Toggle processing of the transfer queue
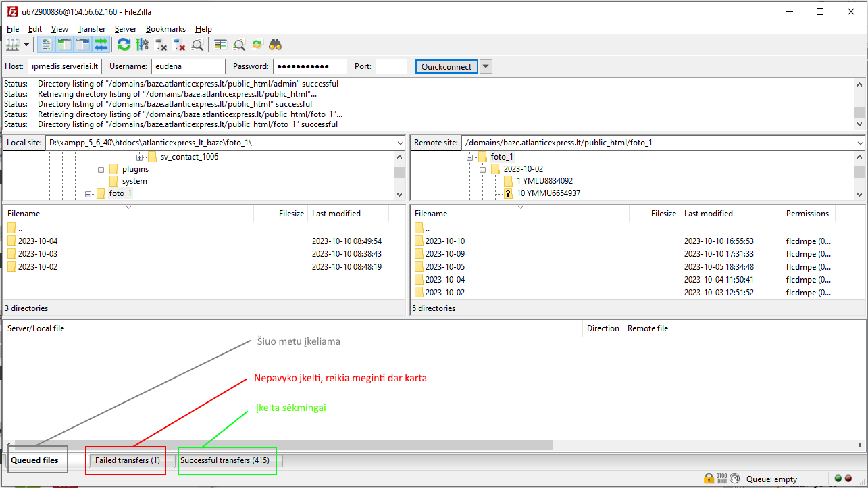This screenshot has height=488, width=868. [143, 45]
